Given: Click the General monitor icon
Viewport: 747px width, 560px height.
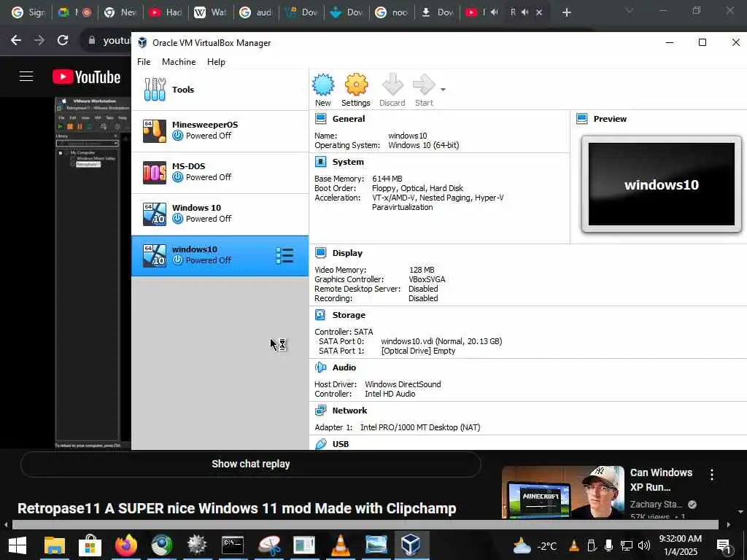Looking at the screenshot, I should (321, 119).
